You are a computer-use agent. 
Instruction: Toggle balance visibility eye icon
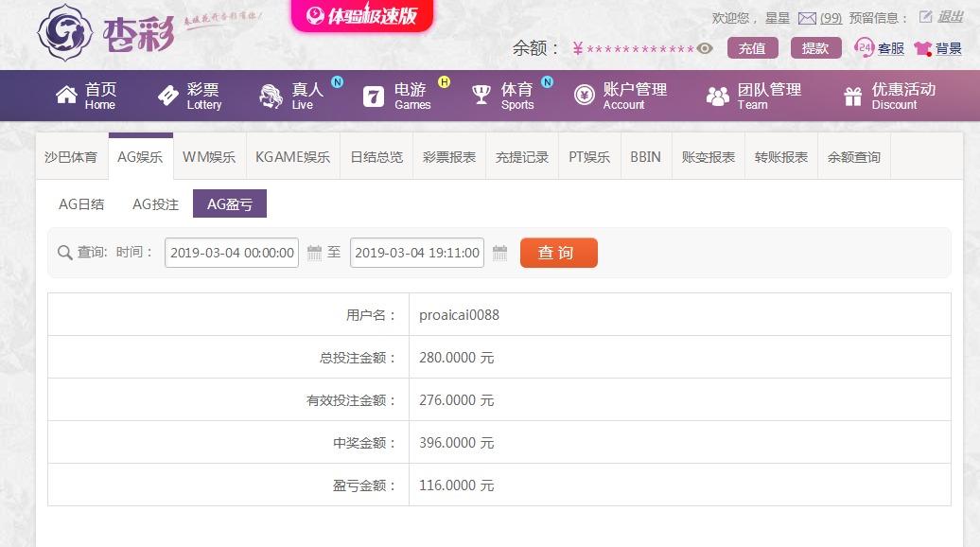(x=705, y=48)
